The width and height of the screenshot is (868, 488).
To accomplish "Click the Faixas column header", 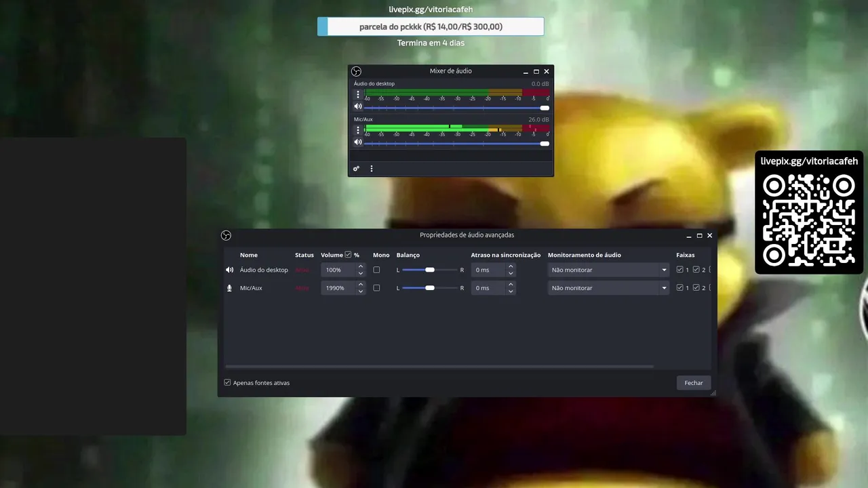I will point(686,255).
